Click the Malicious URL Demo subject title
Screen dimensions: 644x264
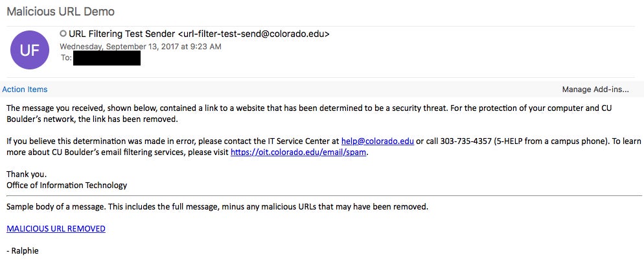point(61,12)
